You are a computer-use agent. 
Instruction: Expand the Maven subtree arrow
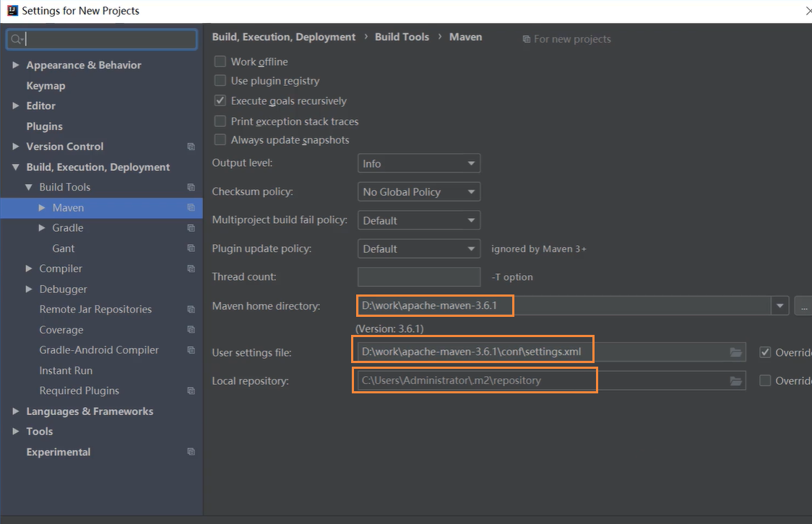tap(41, 207)
